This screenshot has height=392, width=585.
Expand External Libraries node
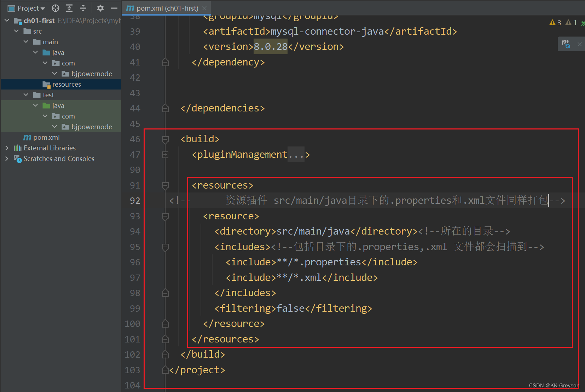coord(7,148)
